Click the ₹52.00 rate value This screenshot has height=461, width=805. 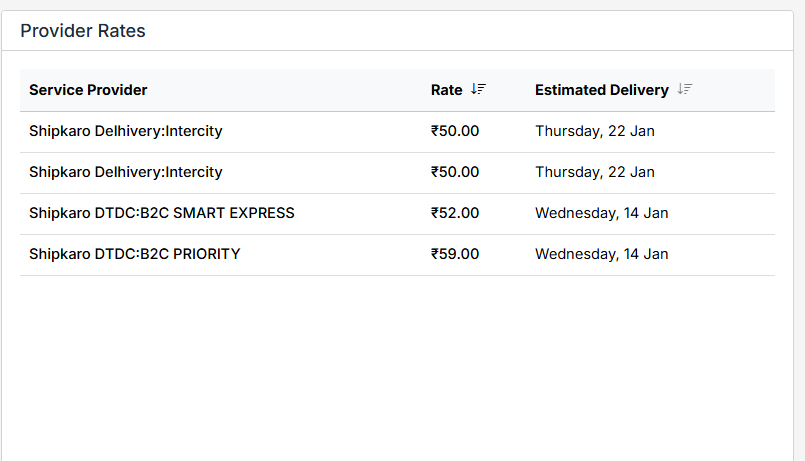[x=455, y=213]
